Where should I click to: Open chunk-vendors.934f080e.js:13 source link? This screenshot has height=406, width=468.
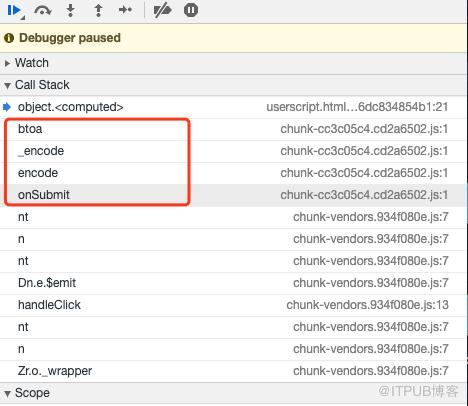367,305
